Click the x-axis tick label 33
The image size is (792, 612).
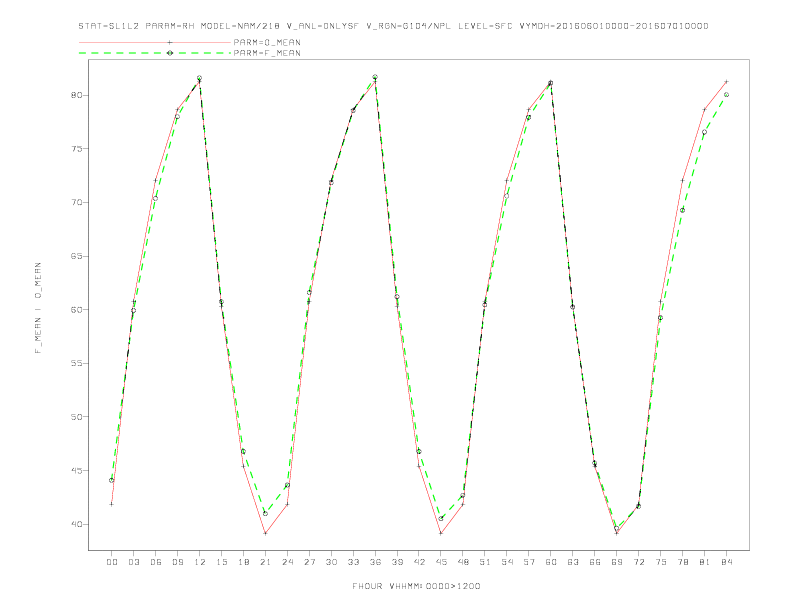[x=354, y=562]
